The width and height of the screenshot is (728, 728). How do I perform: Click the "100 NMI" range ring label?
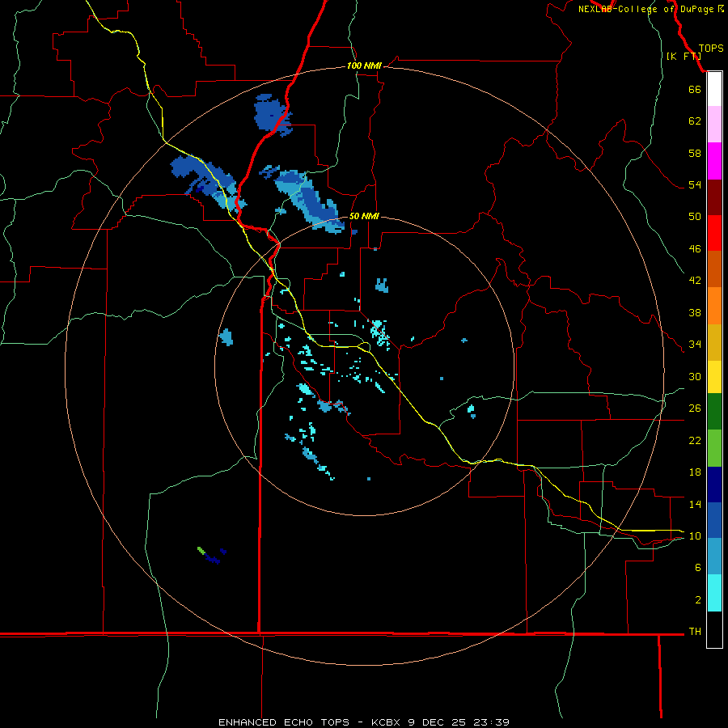364,66
